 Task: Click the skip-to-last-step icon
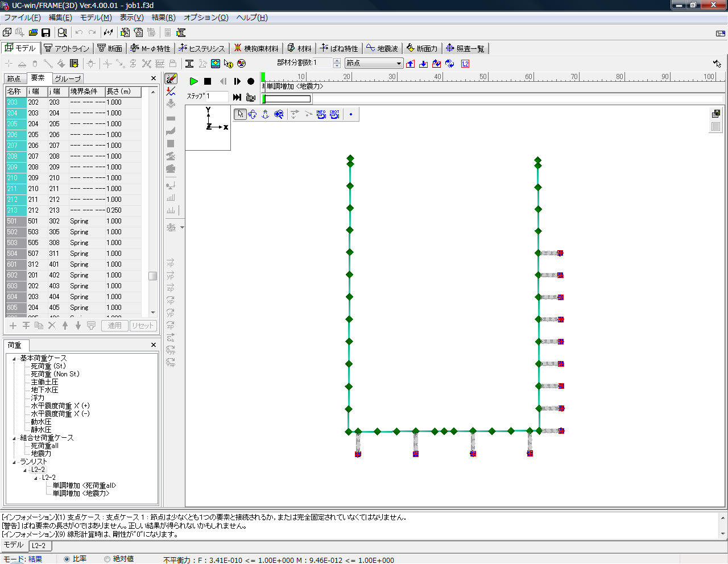(237, 97)
